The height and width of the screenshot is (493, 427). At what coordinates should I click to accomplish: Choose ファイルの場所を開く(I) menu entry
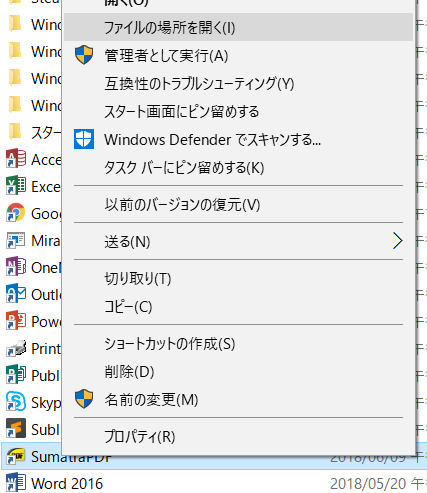click(x=238, y=27)
